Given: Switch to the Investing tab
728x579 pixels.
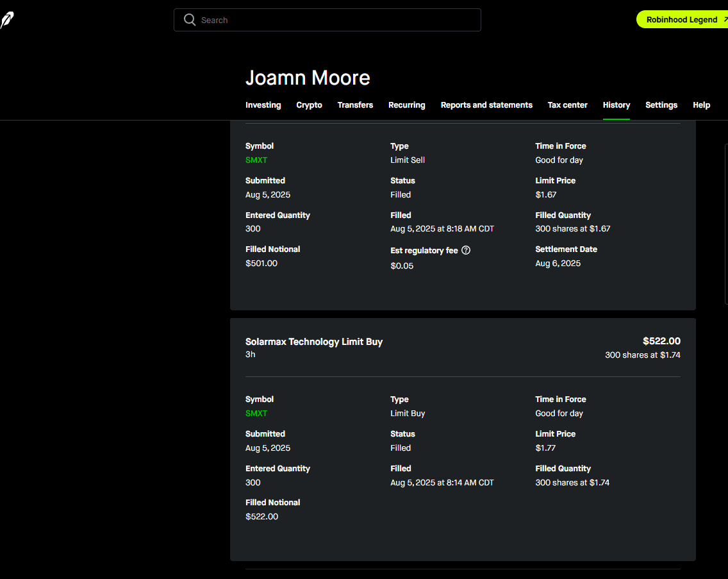Looking at the screenshot, I should (263, 105).
